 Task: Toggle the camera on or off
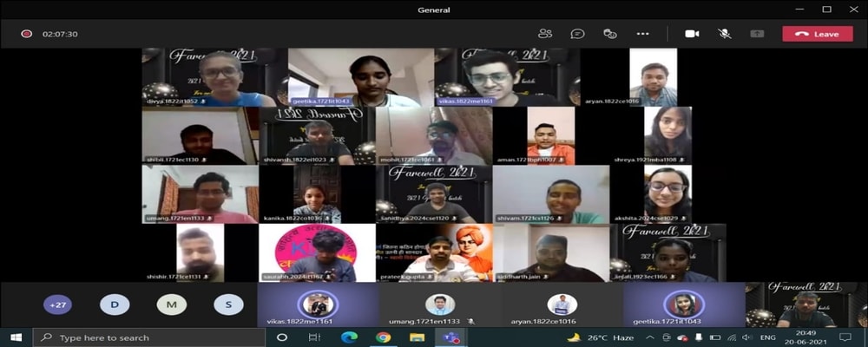[x=692, y=34]
